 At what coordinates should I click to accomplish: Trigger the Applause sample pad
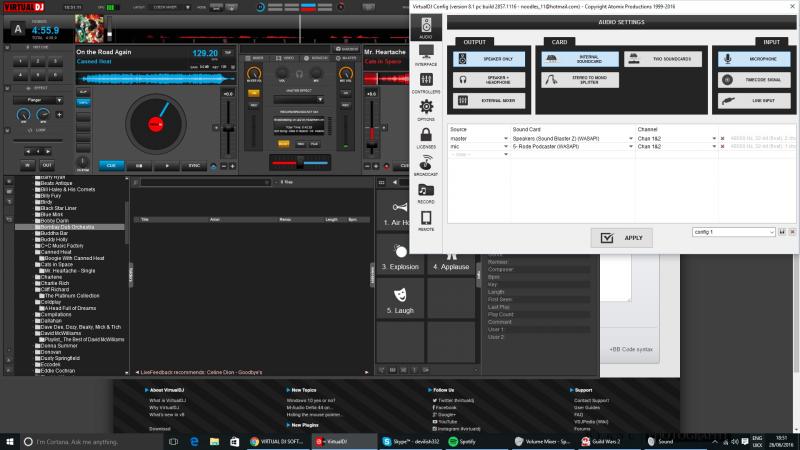[x=451, y=261]
